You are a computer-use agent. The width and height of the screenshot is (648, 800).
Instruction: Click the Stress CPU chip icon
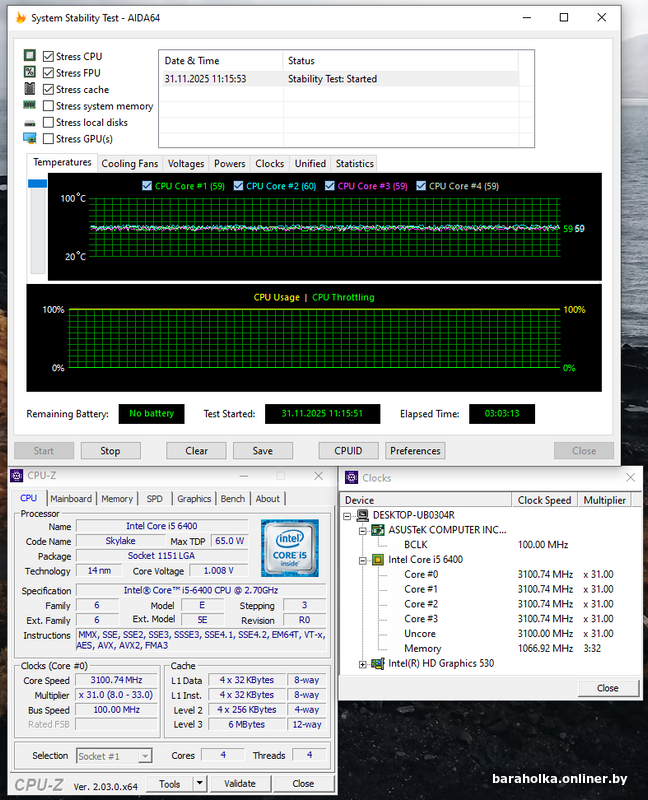point(30,57)
